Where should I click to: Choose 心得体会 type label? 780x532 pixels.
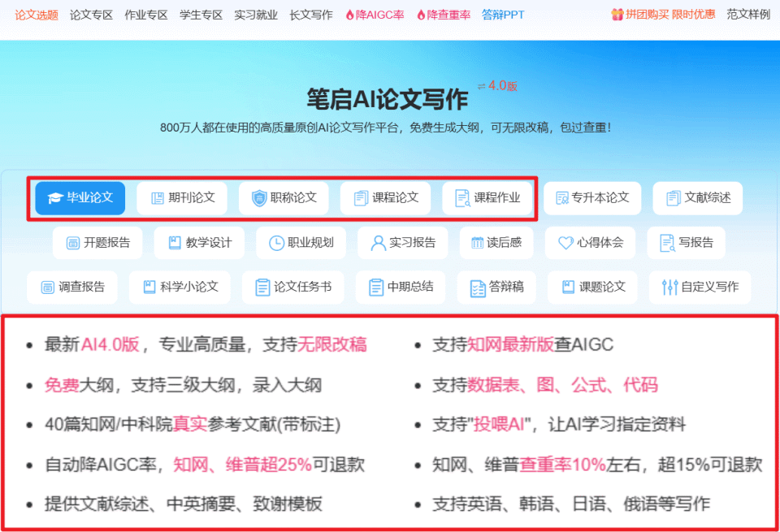click(600, 243)
